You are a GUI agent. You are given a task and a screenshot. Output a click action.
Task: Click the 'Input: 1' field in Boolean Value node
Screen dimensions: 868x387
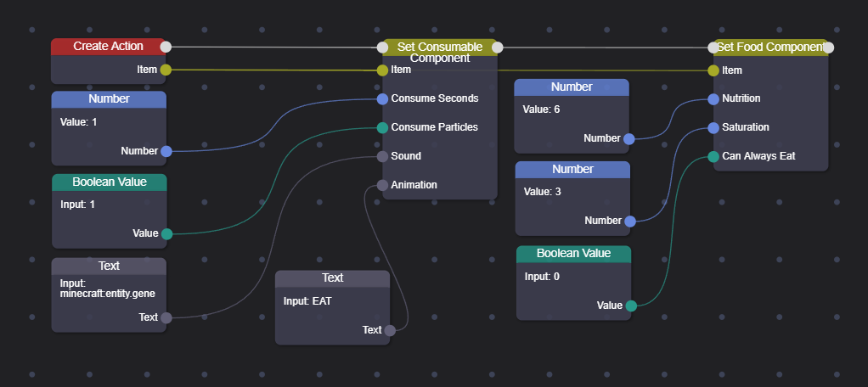pos(78,205)
